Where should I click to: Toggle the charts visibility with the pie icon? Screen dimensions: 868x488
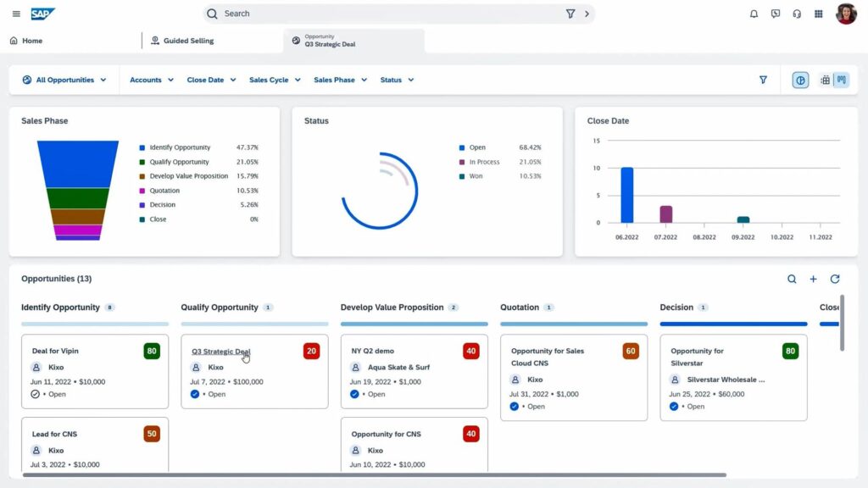[x=800, y=79]
